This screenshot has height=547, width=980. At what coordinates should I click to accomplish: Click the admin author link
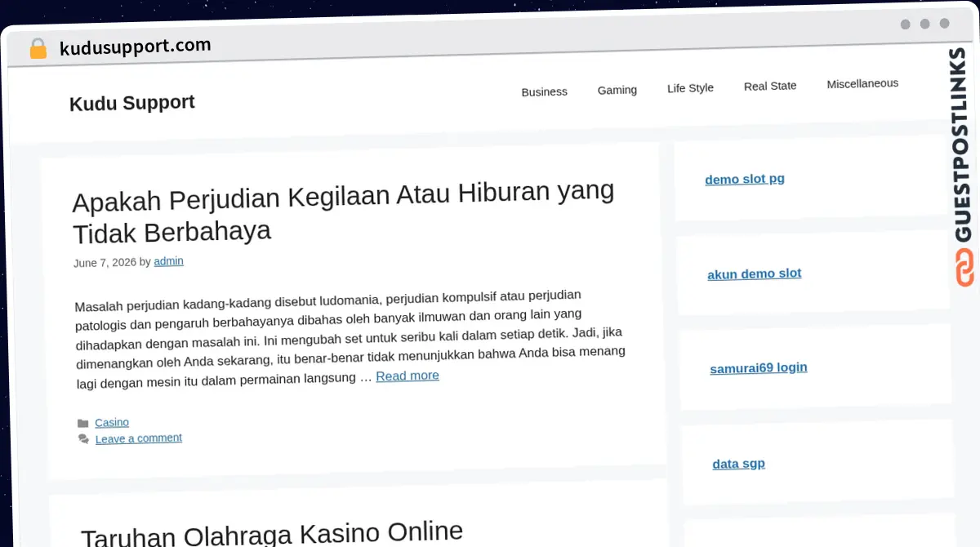169,261
